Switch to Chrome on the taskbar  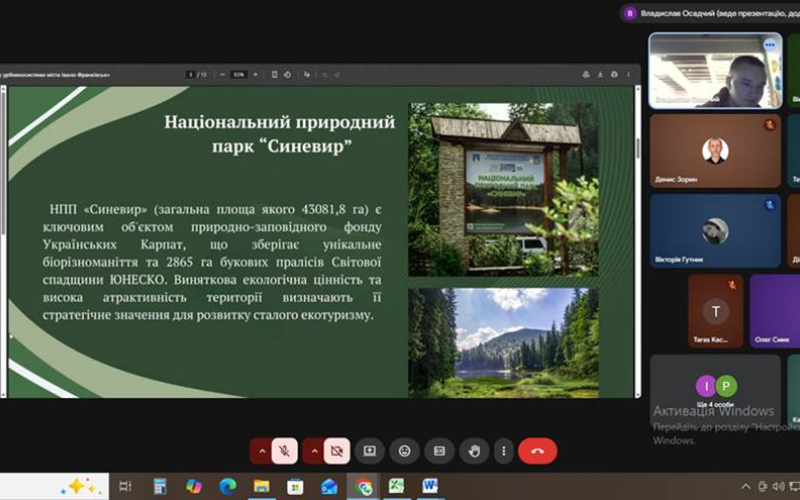click(363, 486)
